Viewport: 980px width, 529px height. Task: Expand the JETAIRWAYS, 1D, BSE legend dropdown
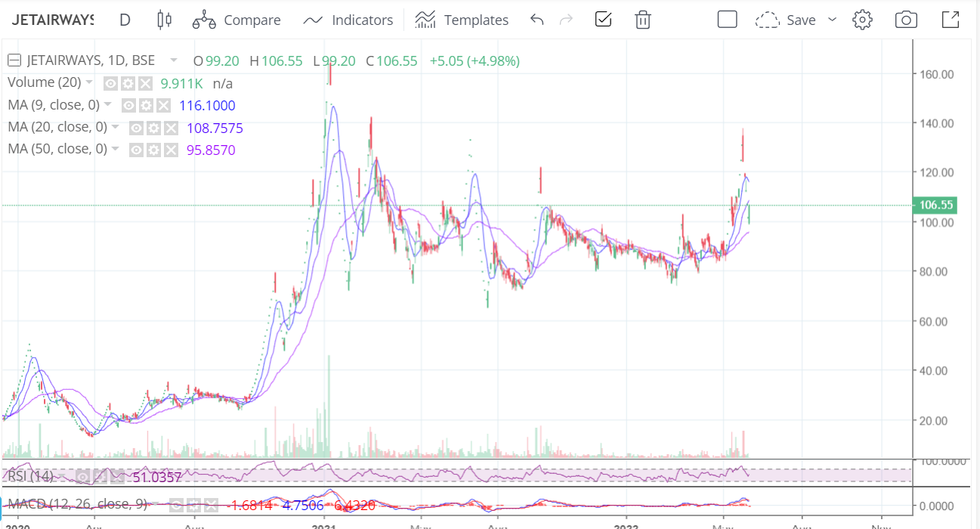[x=175, y=60]
